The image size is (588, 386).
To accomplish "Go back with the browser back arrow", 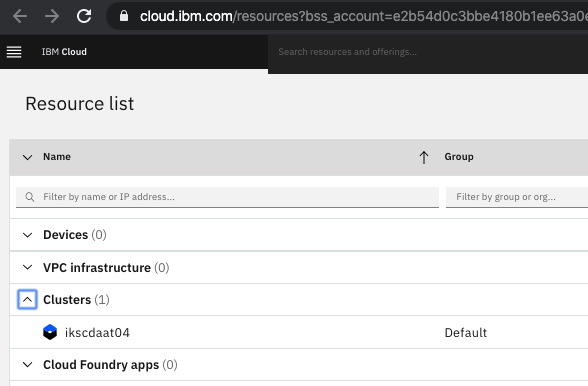I will click(x=20, y=16).
